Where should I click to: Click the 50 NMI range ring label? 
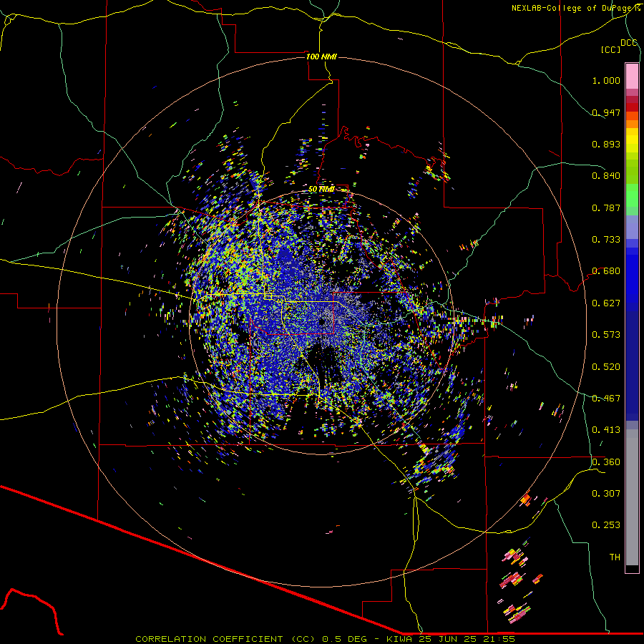click(321, 190)
